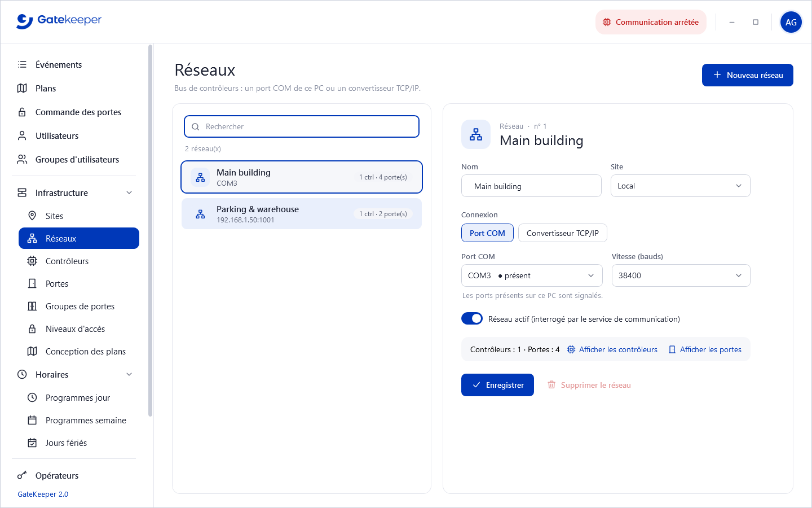This screenshot has height=508, width=812.
Task: Click the Gatekeeper logo icon
Action: point(24,21)
